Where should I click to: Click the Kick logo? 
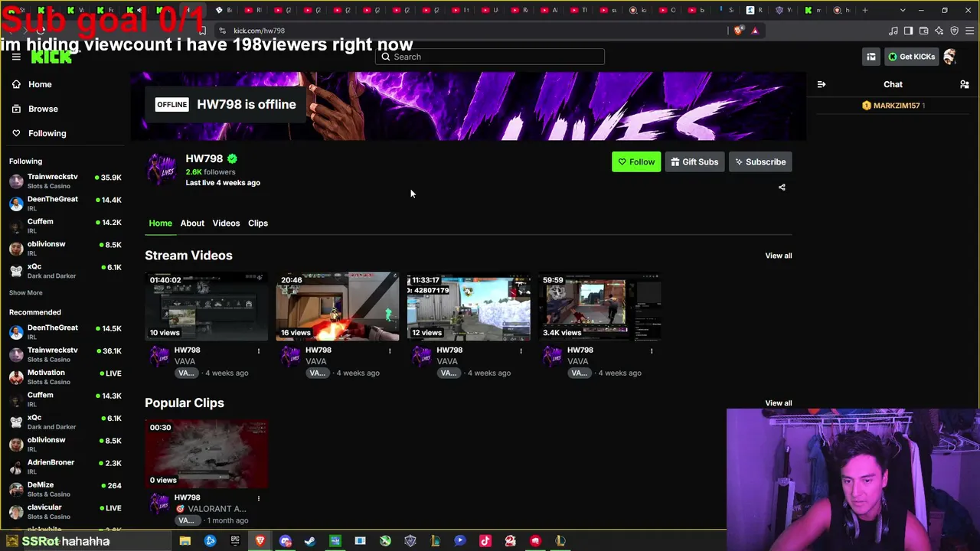point(51,57)
